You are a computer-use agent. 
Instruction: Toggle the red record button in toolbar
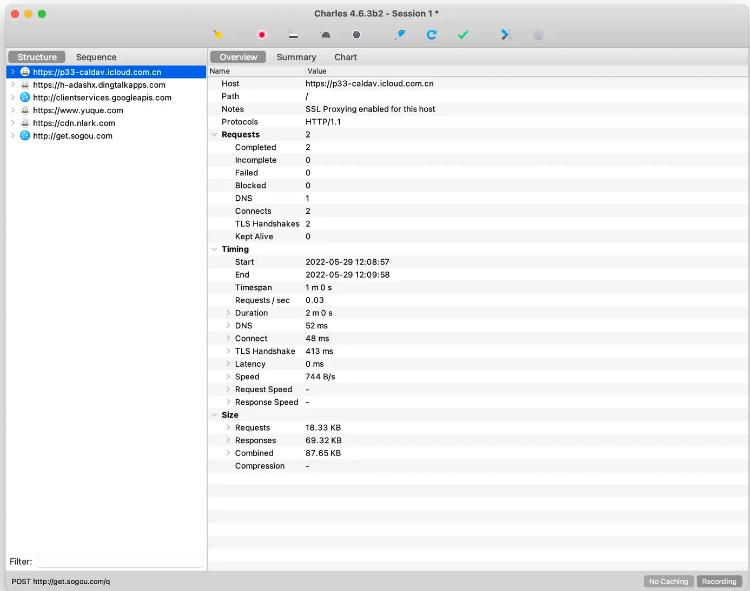point(262,34)
